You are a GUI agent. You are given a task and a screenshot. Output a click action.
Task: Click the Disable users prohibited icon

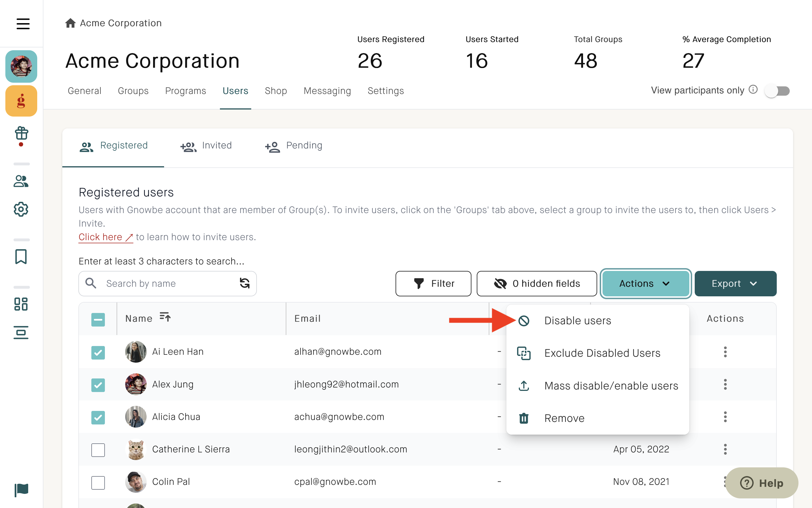524,321
